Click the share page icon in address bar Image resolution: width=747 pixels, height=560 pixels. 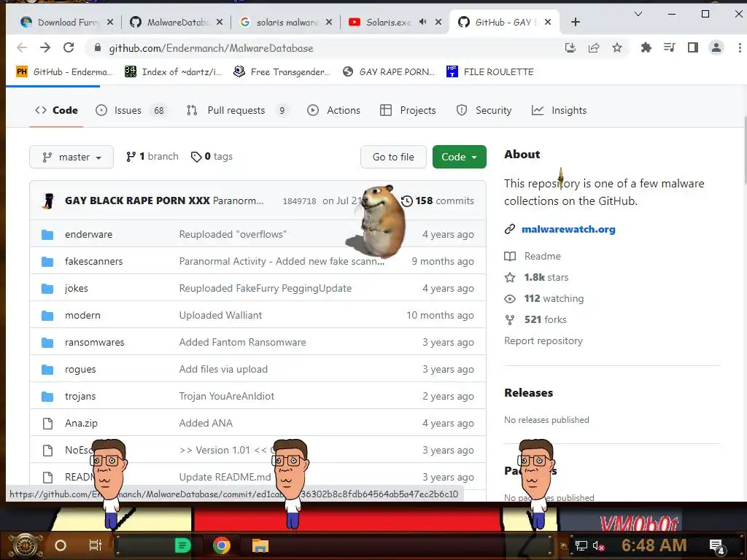(x=594, y=47)
